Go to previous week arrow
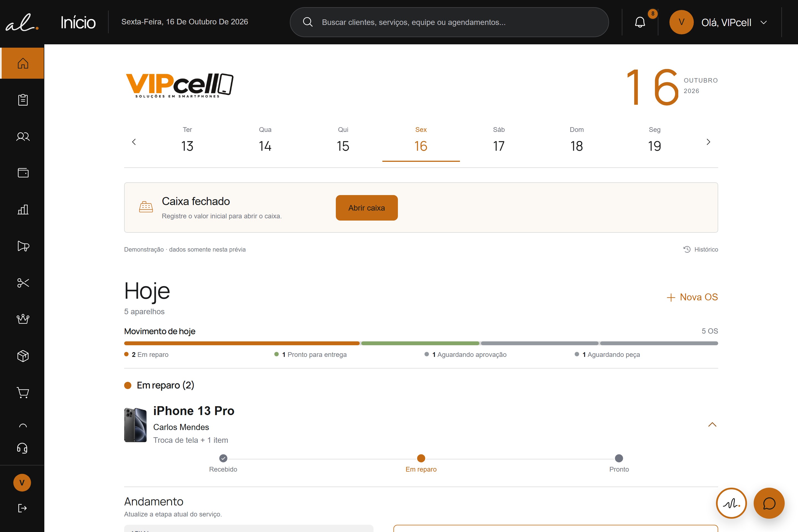Screen dimensions: 798x532 [134, 142]
